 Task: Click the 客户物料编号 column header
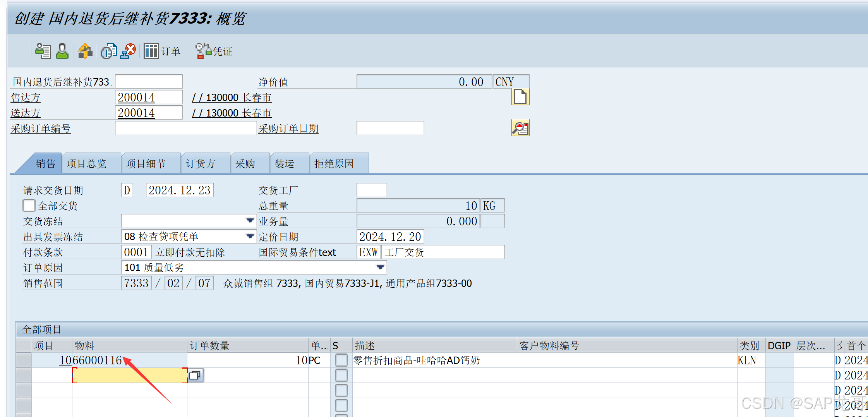tap(627, 345)
